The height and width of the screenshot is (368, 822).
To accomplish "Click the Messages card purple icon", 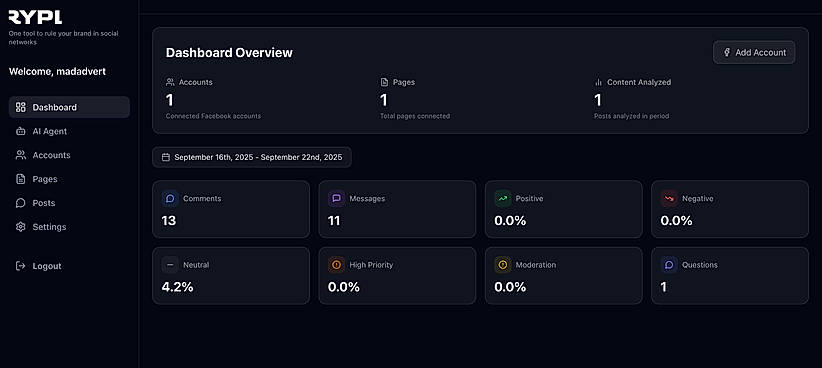I will pyautogui.click(x=337, y=199).
